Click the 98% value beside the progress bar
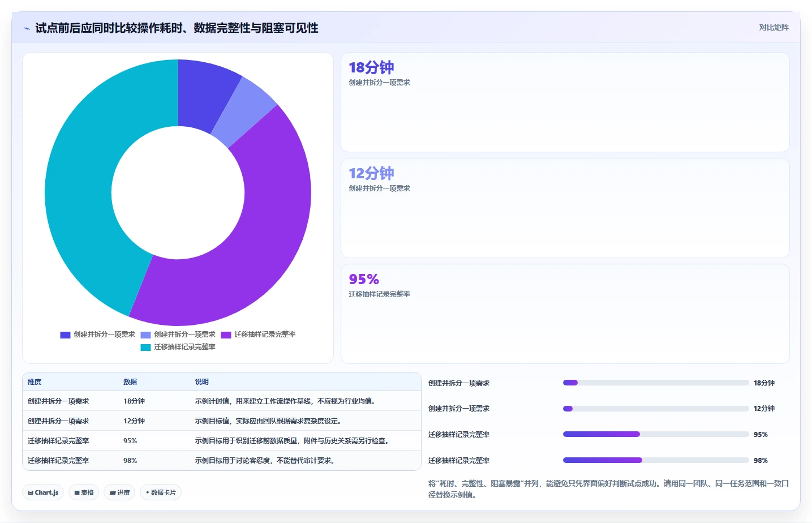The width and height of the screenshot is (812, 523). point(761,461)
